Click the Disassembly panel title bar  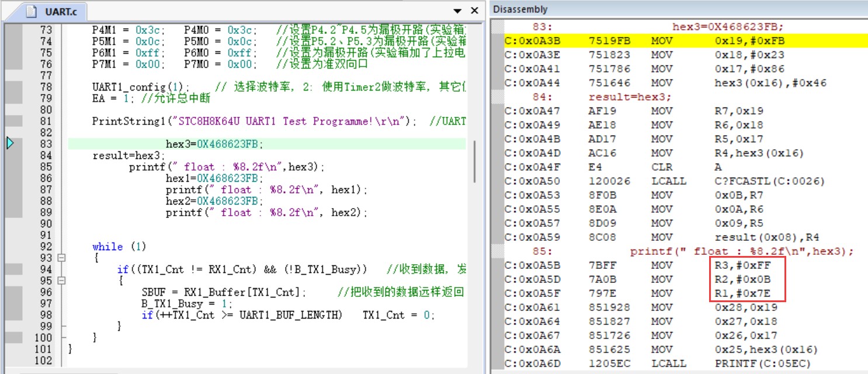click(x=678, y=9)
